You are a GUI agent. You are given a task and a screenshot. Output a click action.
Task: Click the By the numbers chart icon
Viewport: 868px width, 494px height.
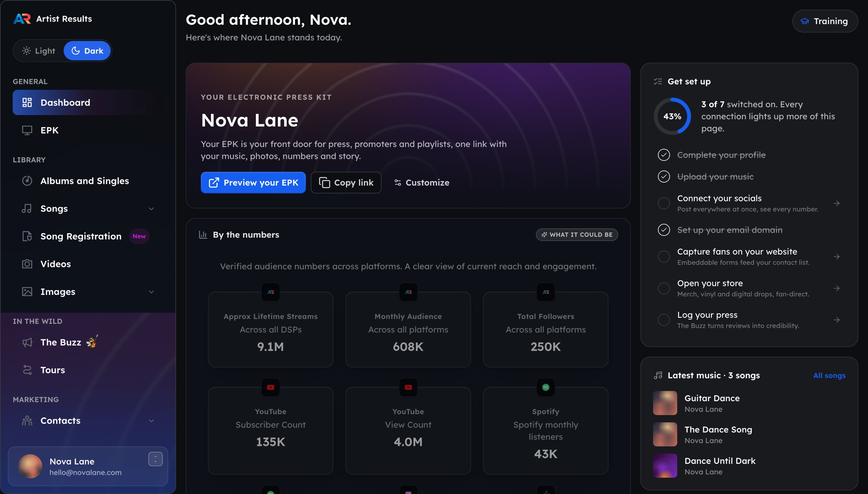(x=203, y=235)
